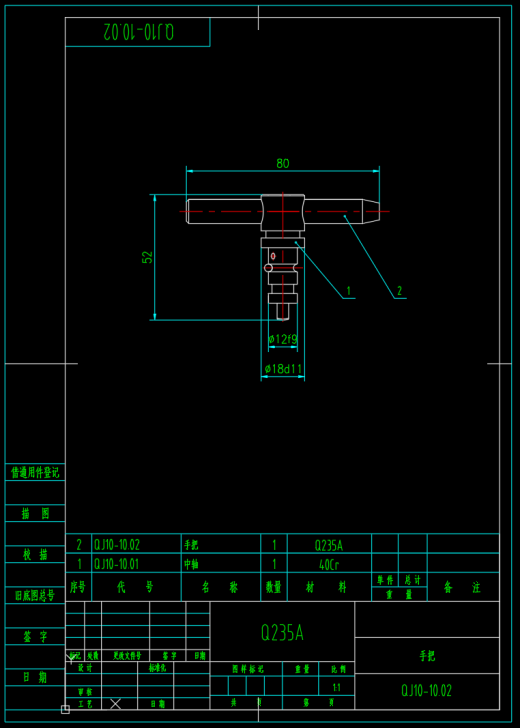This screenshot has width=520, height=728.
Task: Click QJ10-10.02 drawing number in title block
Action: click(427, 691)
